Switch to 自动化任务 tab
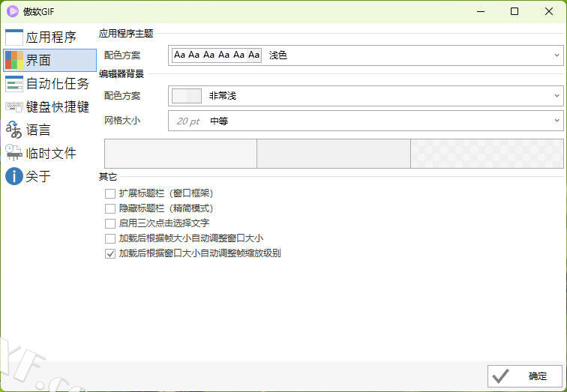The image size is (567, 392). (x=50, y=83)
